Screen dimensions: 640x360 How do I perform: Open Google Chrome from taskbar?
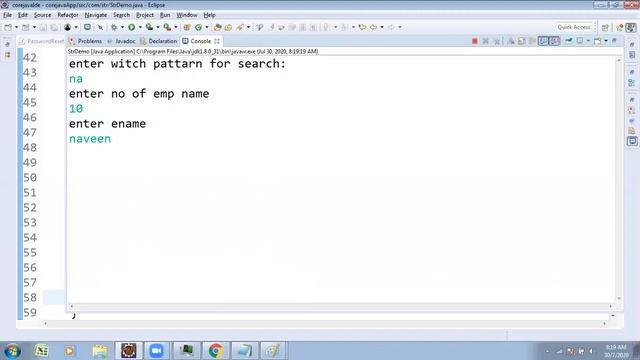[216, 351]
